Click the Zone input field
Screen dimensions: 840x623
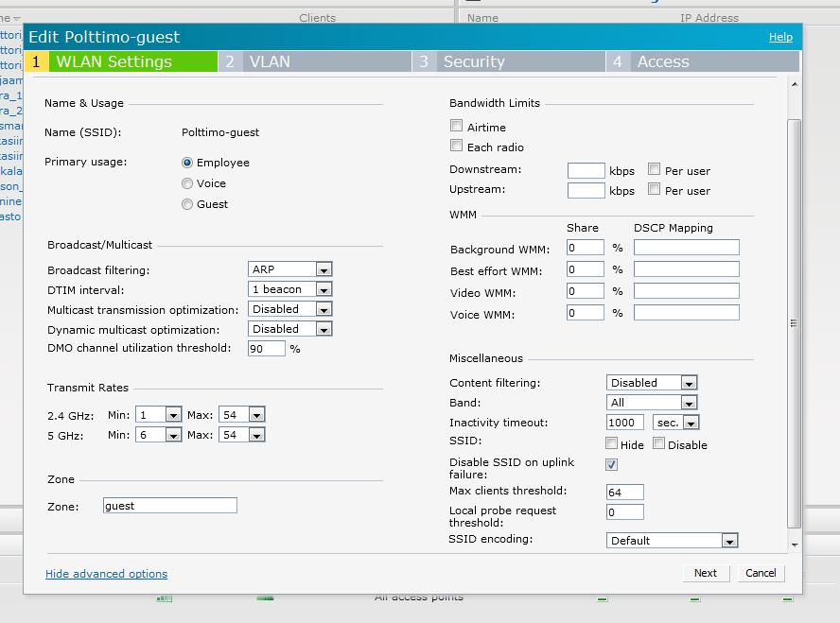170,505
